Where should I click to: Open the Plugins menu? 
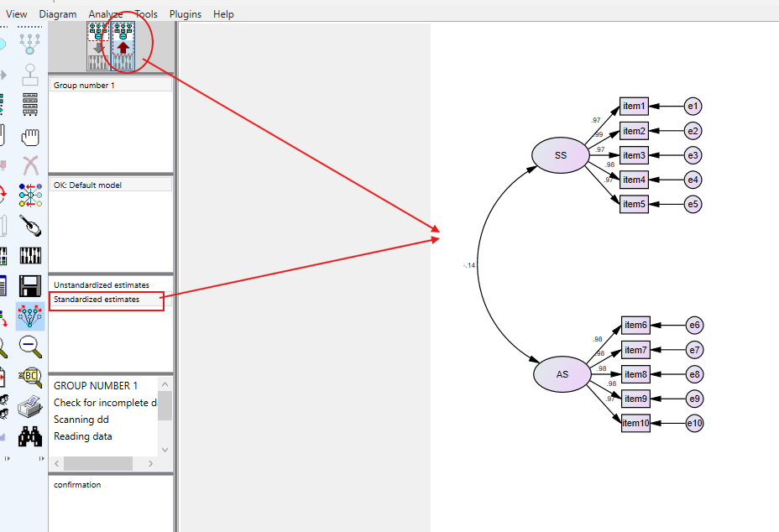pos(185,14)
